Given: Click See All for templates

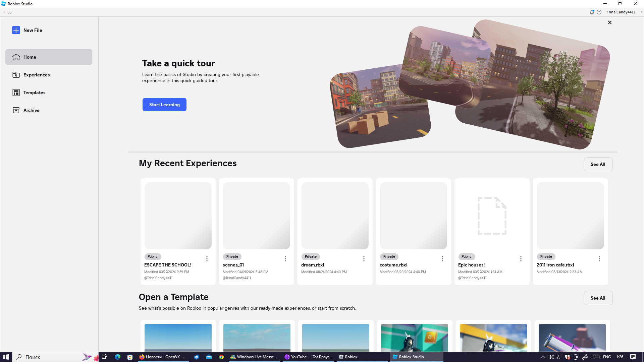Looking at the screenshot, I should 598,298.
